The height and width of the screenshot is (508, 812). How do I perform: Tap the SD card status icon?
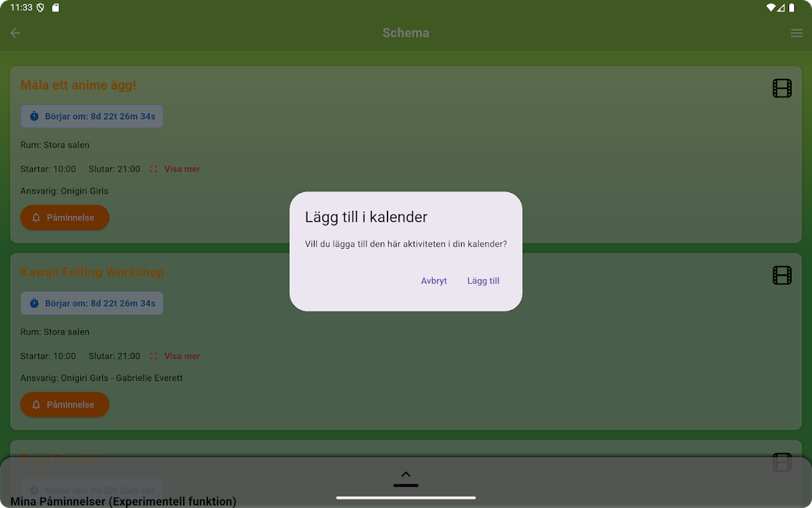(x=56, y=8)
